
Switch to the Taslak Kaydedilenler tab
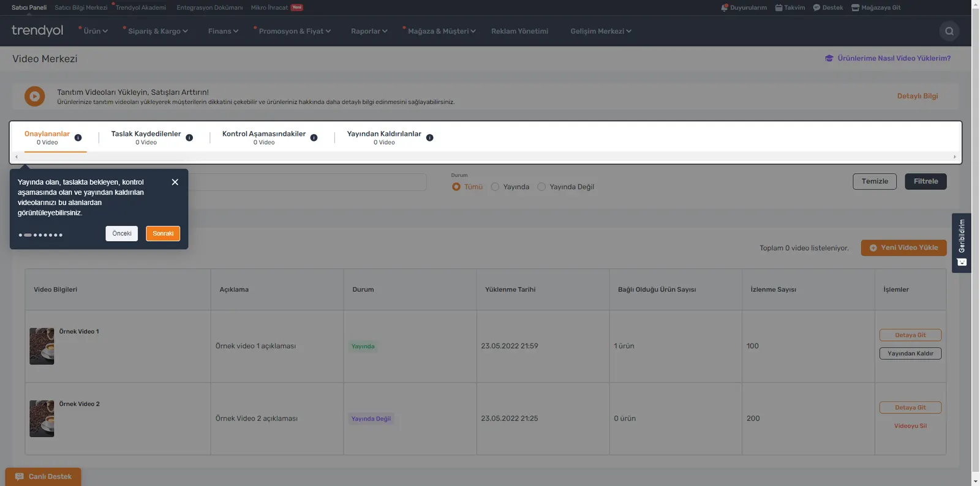[x=146, y=138]
